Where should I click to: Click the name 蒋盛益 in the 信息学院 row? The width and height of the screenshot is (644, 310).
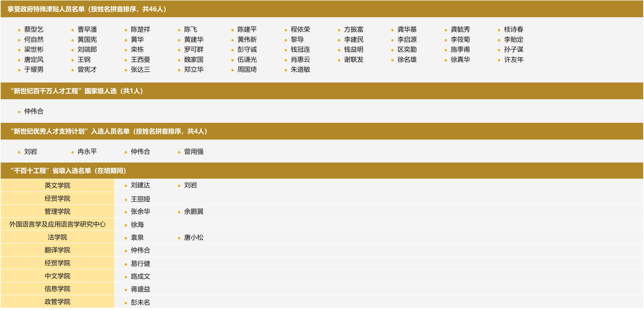pyautogui.click(x=140, y=289)
